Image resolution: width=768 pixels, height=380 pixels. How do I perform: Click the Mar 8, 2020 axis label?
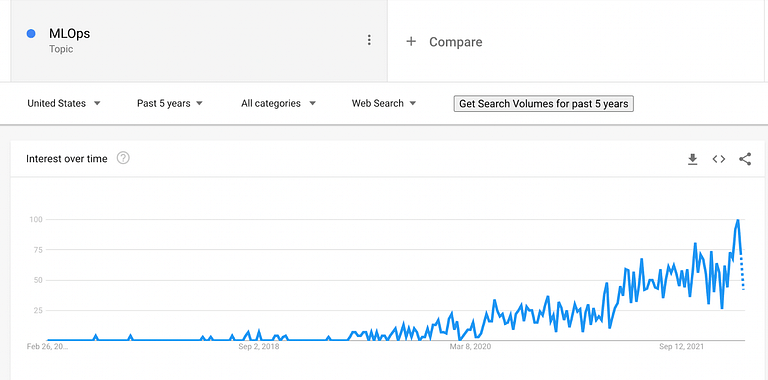click(x=470, y=347)
